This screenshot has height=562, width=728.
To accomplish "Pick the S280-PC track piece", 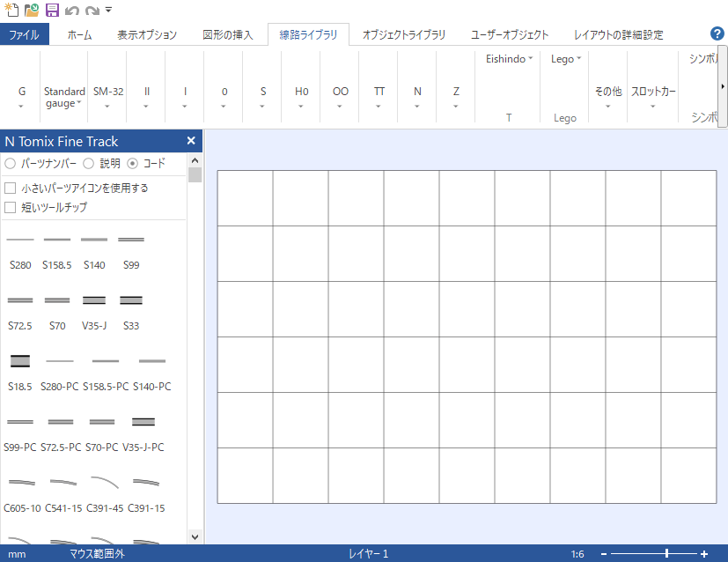I will pyautogui.click(x=60, y=373).
